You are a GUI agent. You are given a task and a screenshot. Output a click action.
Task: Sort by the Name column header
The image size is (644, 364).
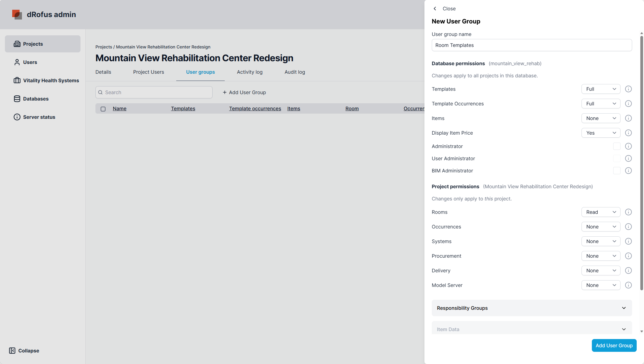[120, 108]
